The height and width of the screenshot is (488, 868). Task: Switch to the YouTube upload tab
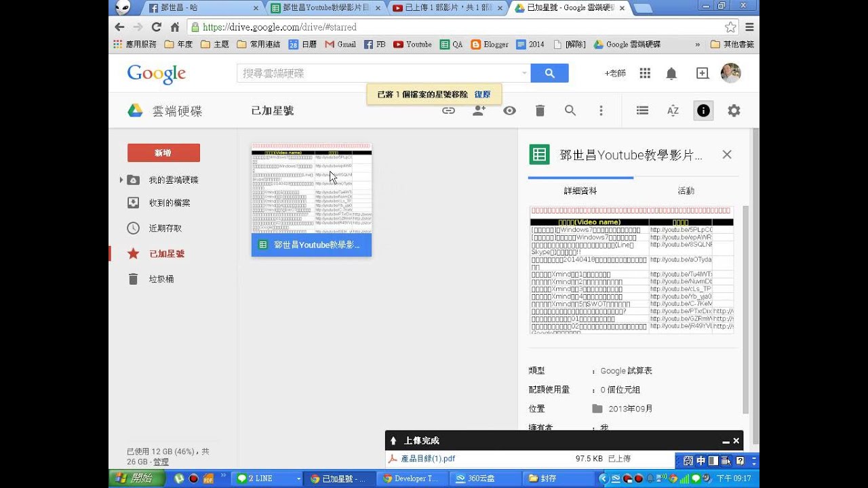[x=446, y=8]
